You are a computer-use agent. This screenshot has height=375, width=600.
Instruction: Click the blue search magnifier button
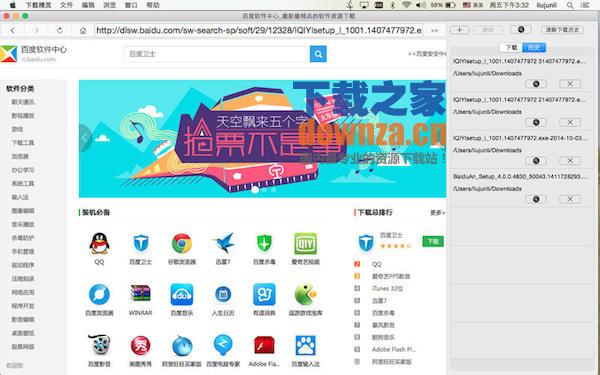318,54
